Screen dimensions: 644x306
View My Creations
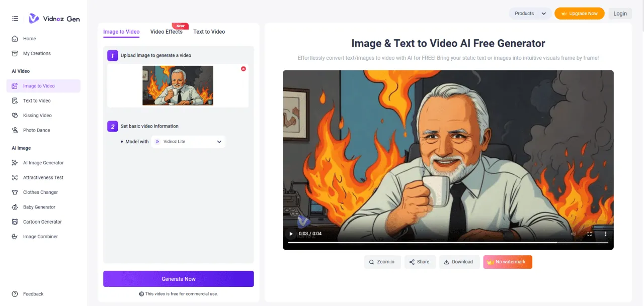coord(36,53)
